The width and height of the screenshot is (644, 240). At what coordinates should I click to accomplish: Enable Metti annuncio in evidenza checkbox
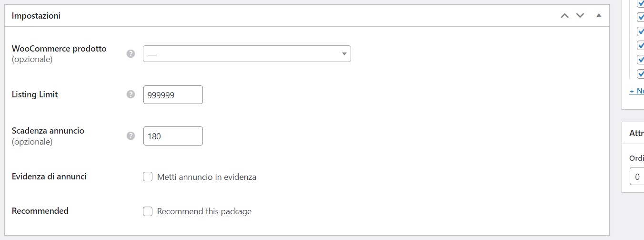(x=148, y=177)
